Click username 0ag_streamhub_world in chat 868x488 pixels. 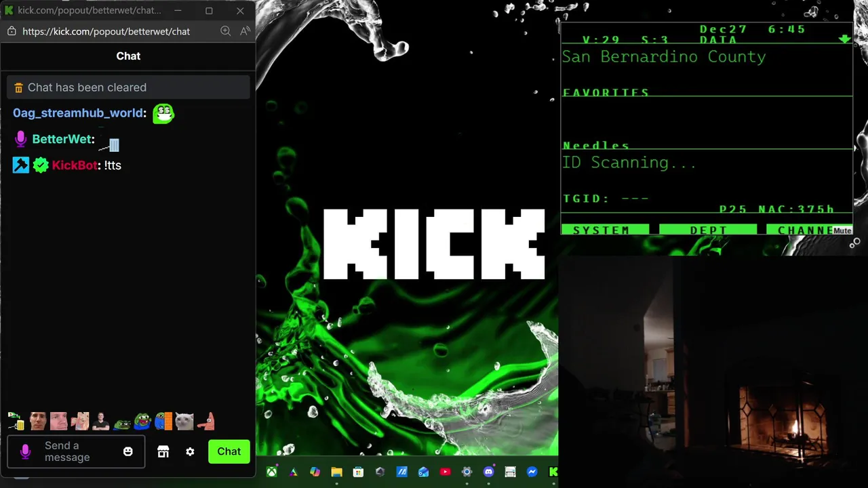click(78, 113)
